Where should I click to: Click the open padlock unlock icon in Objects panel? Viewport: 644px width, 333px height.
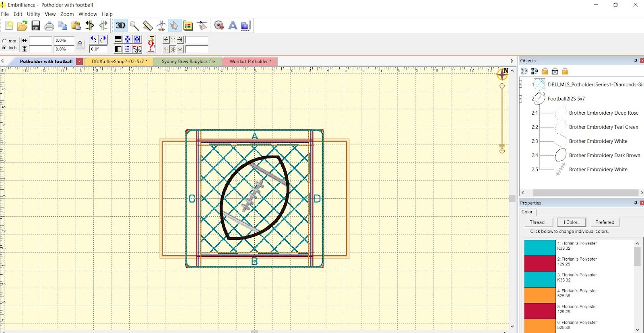coord(565,71)
